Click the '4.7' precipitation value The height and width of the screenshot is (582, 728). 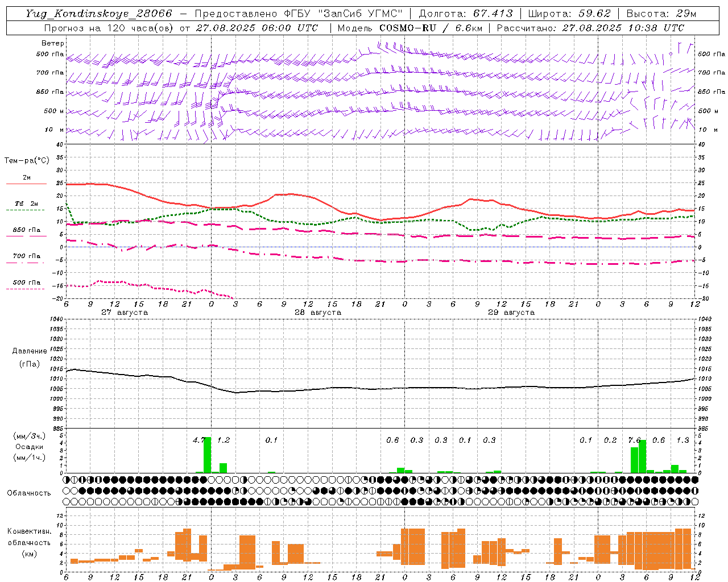coord(200,440)
